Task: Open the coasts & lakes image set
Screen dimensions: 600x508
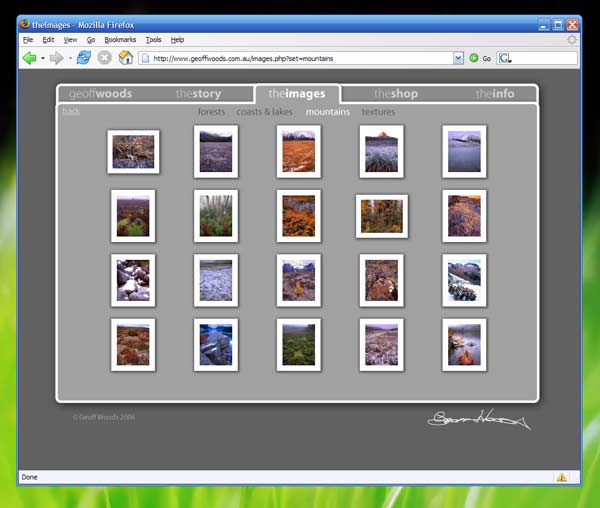Action: [264, 112]
